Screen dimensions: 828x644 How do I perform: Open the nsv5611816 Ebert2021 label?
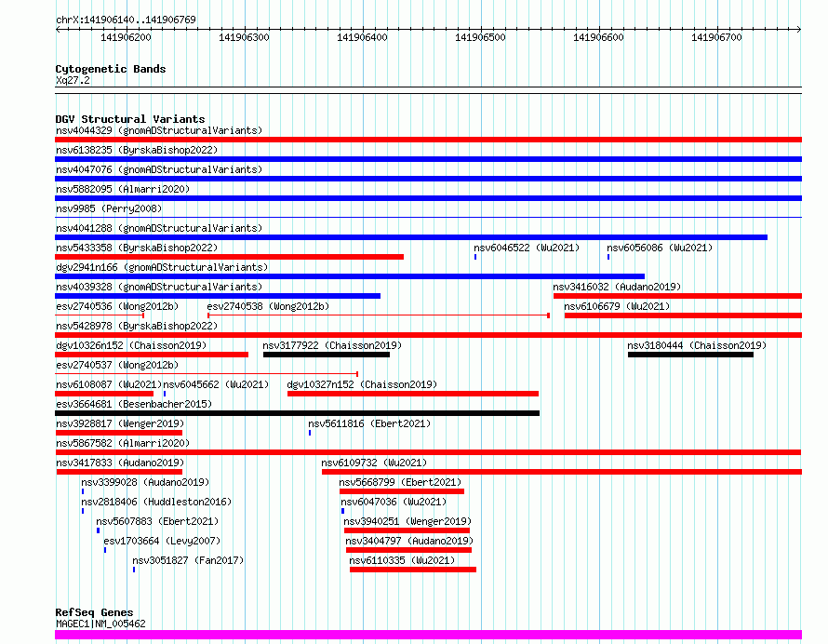tap(369, 423)
